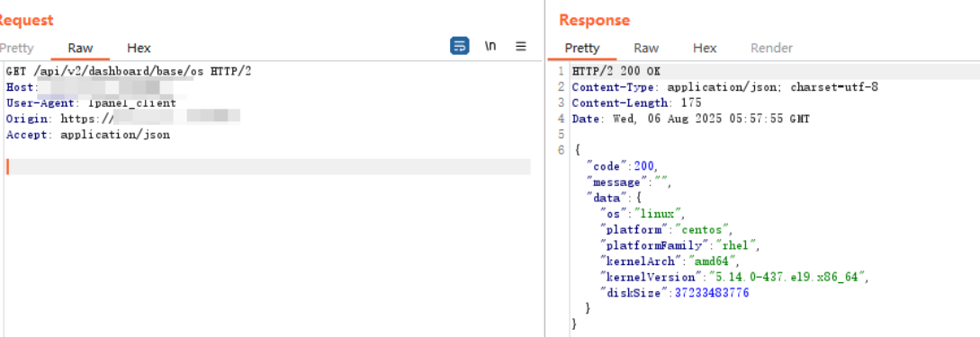Click the "kernelVersion" JSON entry

734,277
